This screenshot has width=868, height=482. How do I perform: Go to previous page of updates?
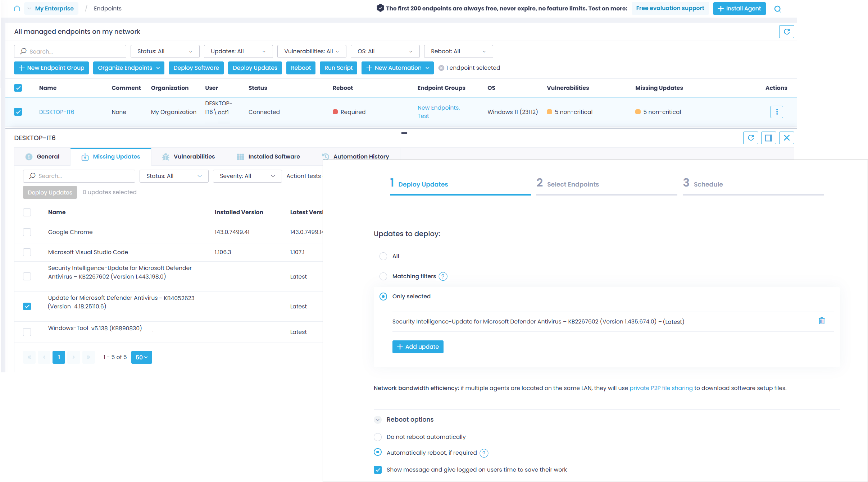pyautogui.click(x=44, y=357)
